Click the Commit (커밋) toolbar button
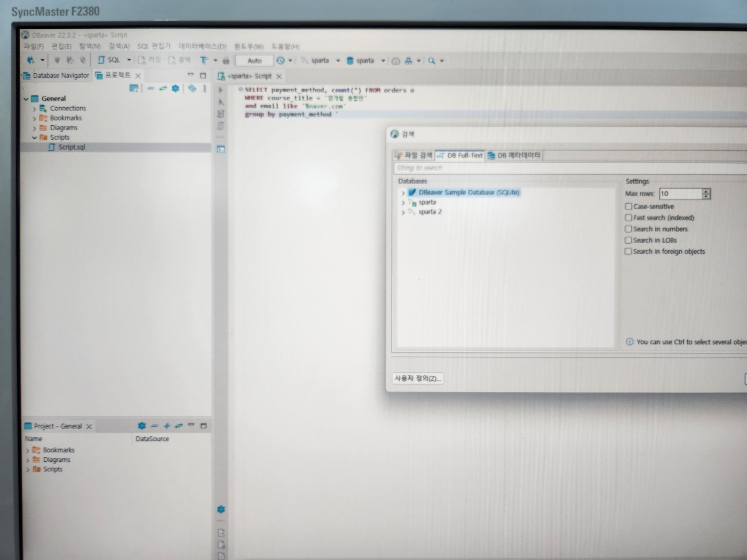Viewport: 747px width, 560px height. point(149,60)
